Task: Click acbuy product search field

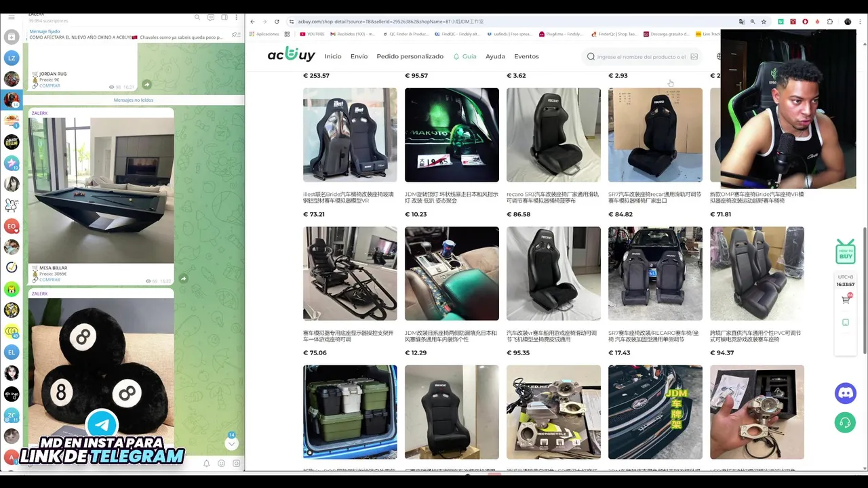Action: pos(641,57)
